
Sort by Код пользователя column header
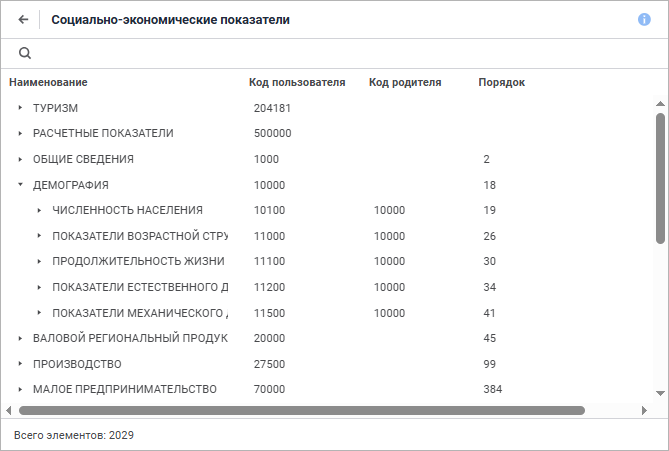pos(297,82)
